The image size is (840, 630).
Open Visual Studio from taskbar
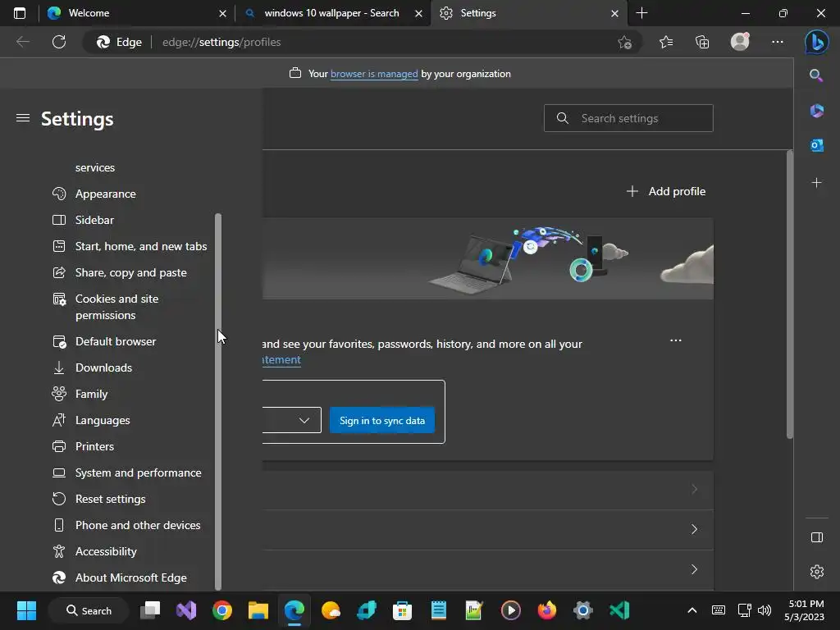(x=186, y=610)
